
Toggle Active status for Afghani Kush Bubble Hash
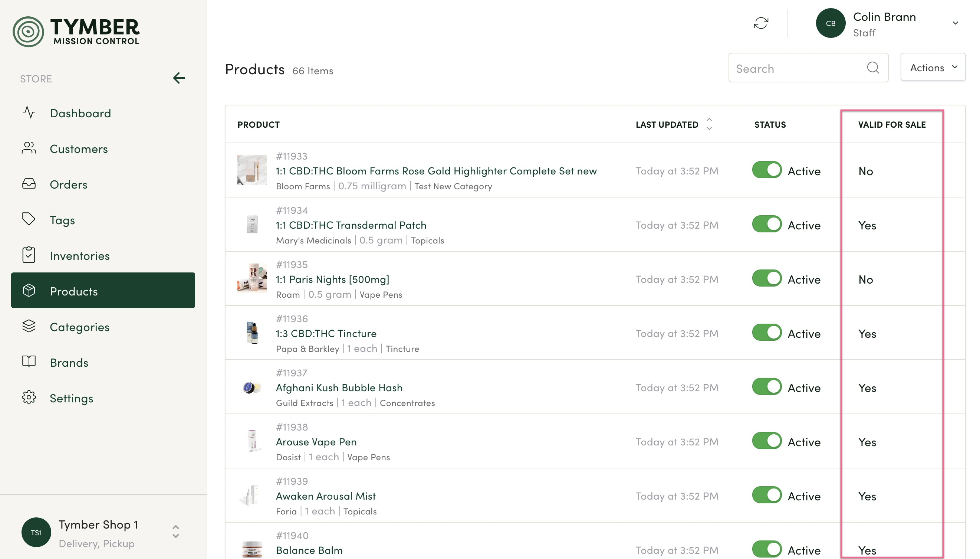tap(767, 386)
